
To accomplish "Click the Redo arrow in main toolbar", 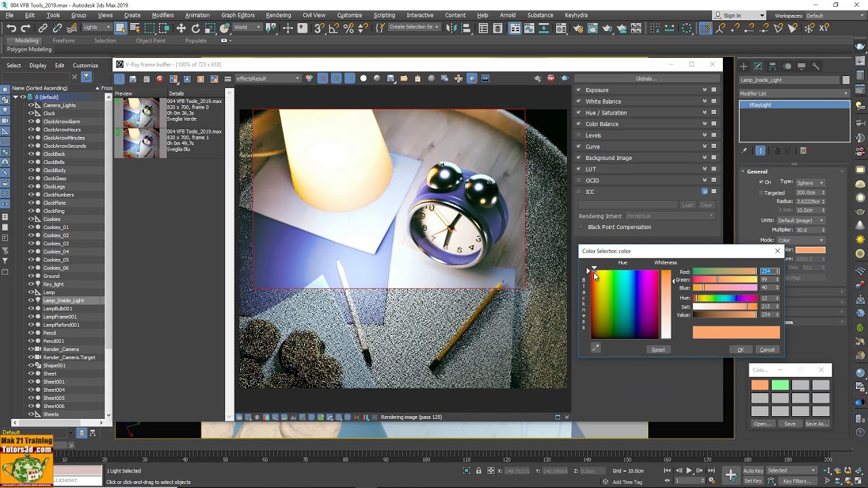I will 26,28.
